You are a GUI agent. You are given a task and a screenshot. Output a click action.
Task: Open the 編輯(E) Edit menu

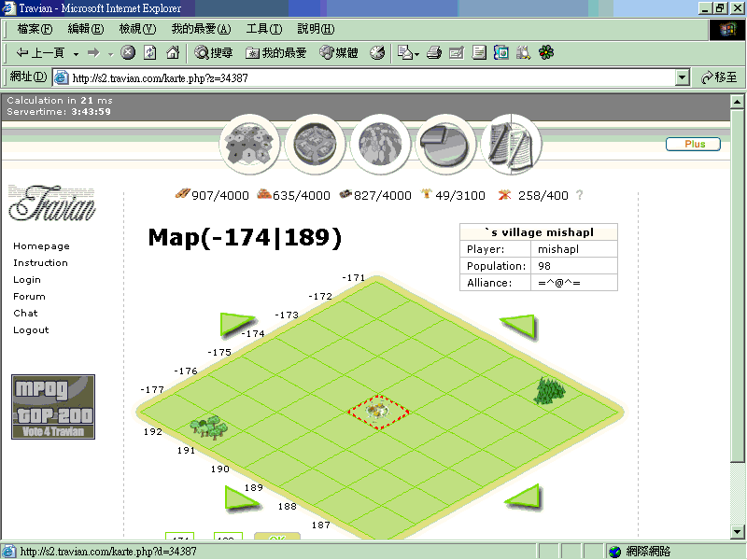point(86,29)
